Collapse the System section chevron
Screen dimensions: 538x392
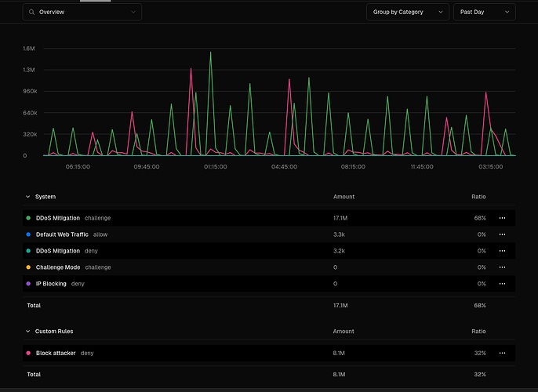point(27,197)
